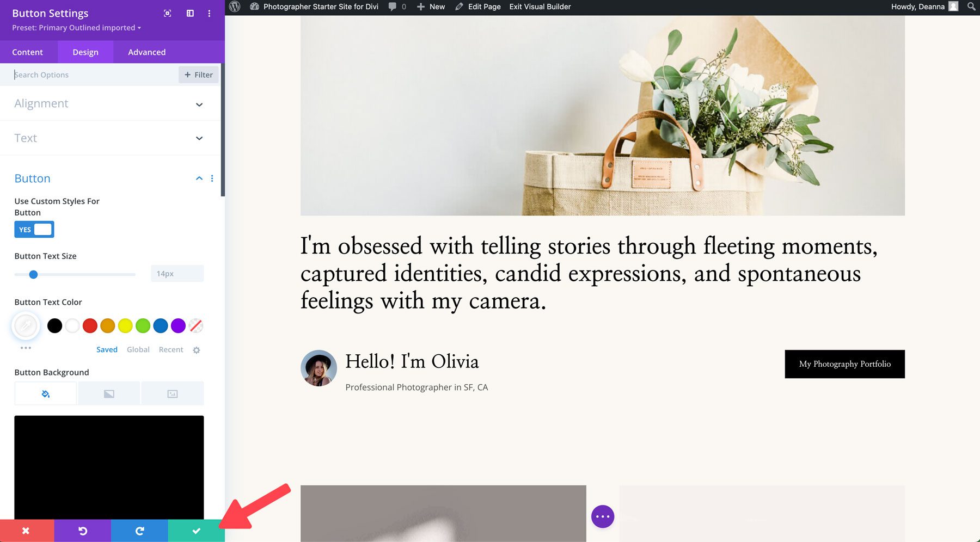The width and height of the screenshot is (980, 542).
Task: Click the redo icon in the bottom bar
Action: click(139, 531)
